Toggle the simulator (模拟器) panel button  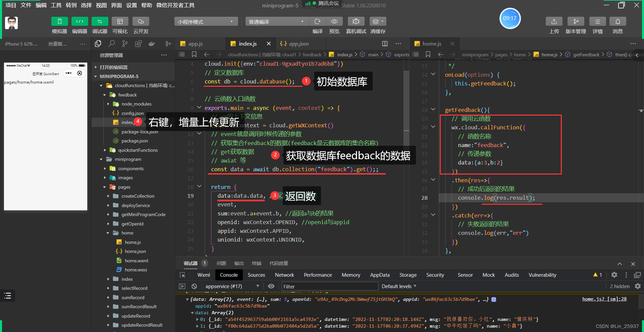coord(60,21)
